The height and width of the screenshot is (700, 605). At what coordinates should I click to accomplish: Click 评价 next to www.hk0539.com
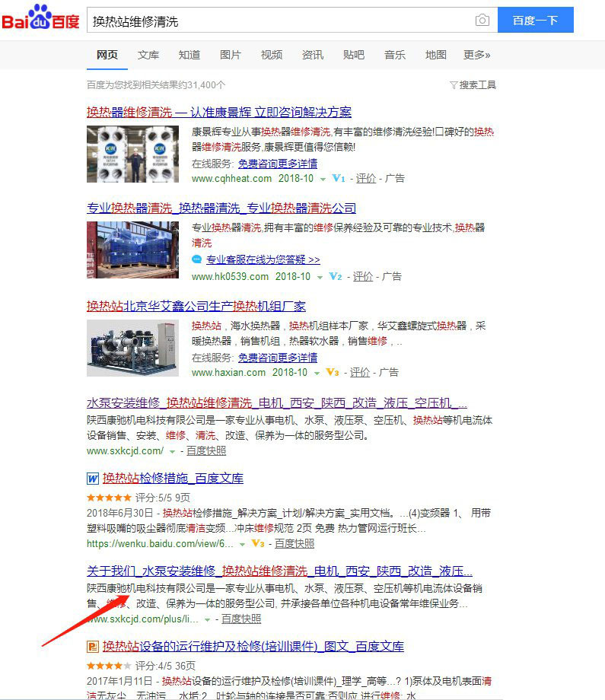click(362, 277)
